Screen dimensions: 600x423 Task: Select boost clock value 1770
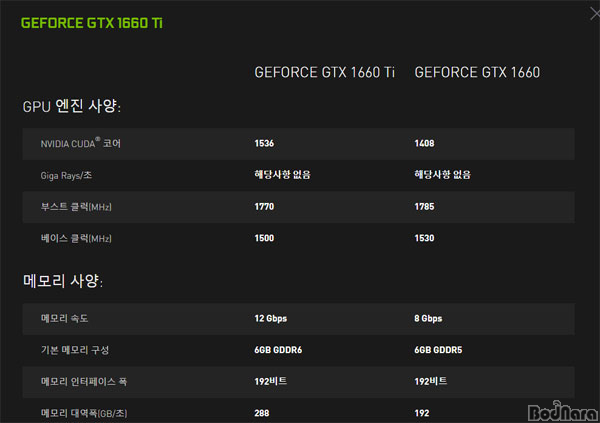[264, 207]
